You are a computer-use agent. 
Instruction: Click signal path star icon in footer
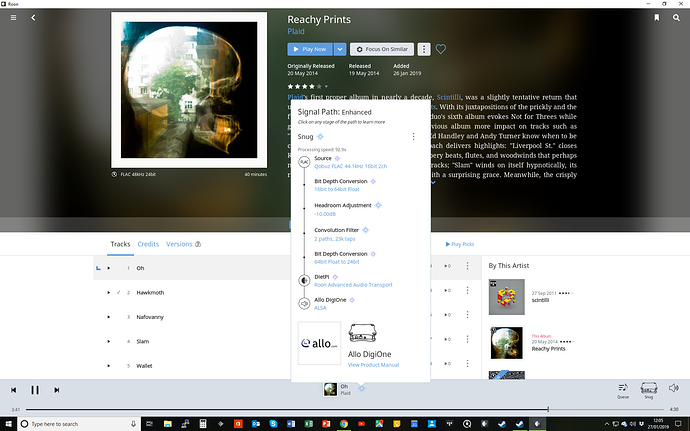361,388
